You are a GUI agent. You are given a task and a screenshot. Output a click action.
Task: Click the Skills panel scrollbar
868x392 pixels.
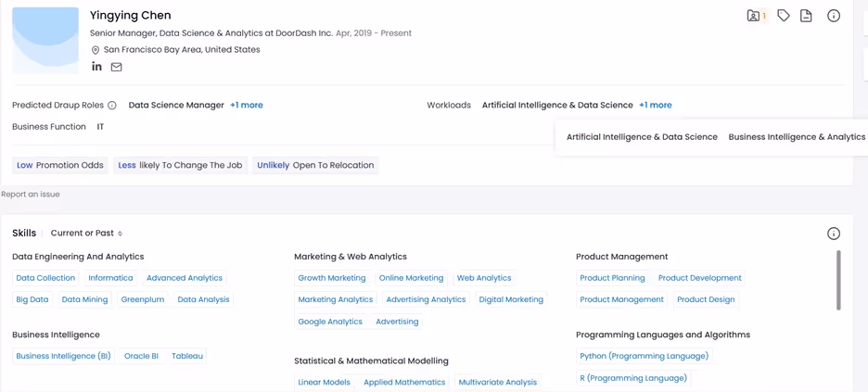838,280
